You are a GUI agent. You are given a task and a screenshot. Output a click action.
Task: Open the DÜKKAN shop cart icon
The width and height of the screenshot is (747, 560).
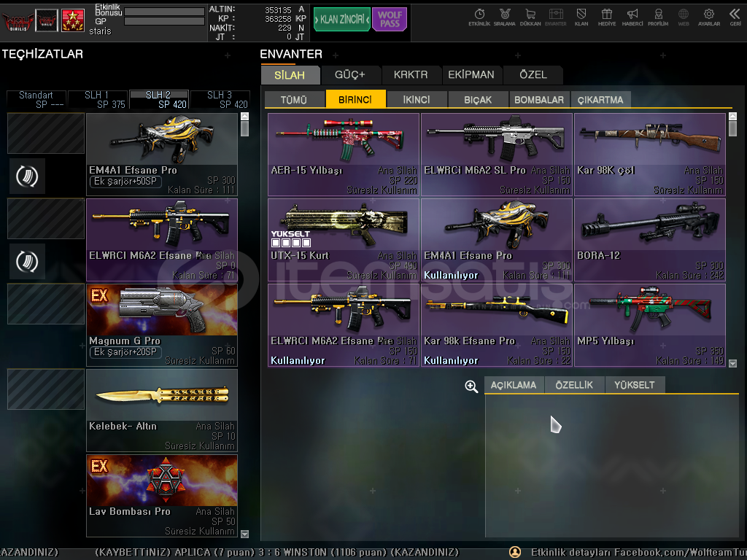click(x=530, y=17)
